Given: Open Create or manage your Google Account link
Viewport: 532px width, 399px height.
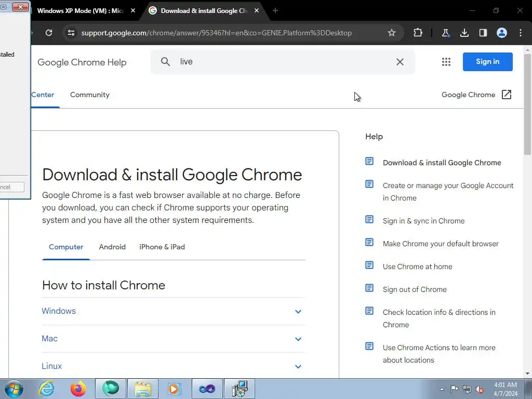Looking at the screenshot, I should point(448,192).
